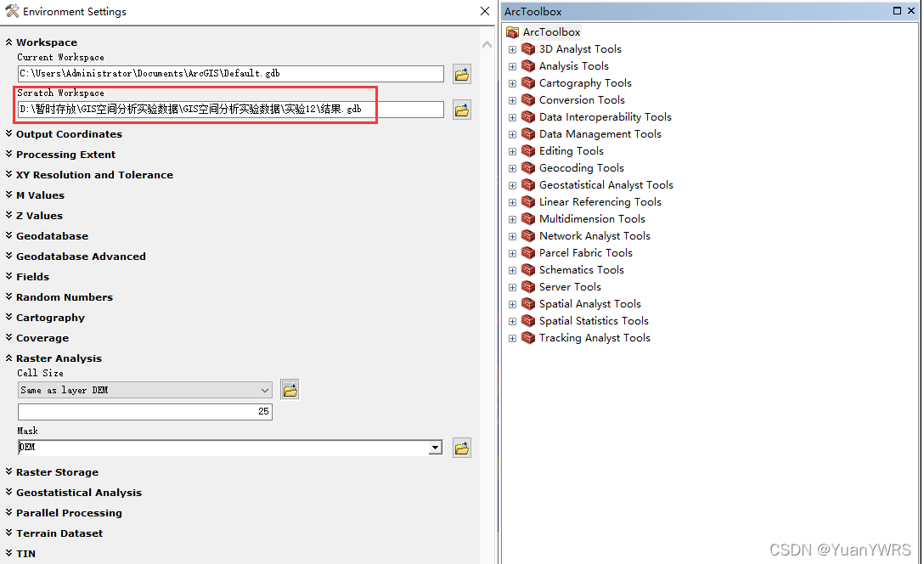The image size is (924, 564).
Task: Click the Cartography Tools toolbox icon
Action: coord(528,83)
